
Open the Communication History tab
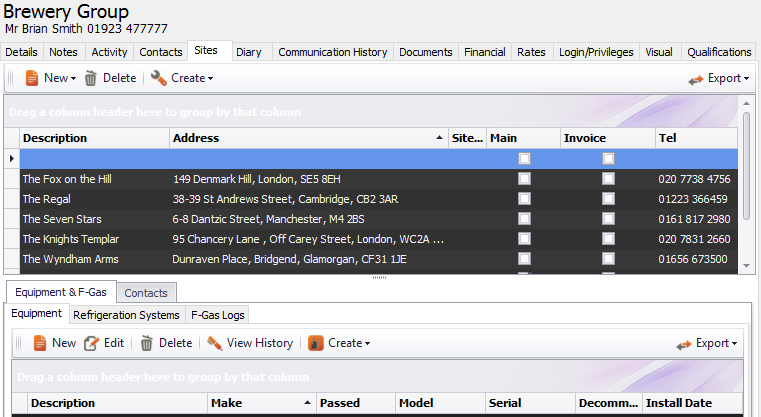pyautogui.click(x=332, y=52)
